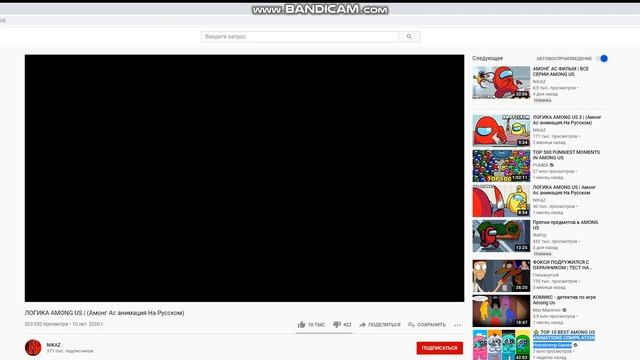Screen dimensions: 640x360
Task: Open title АМОНГ АС ФИЛЬМ | ВСЕ СЕРИИ
Action: point(561,71)
